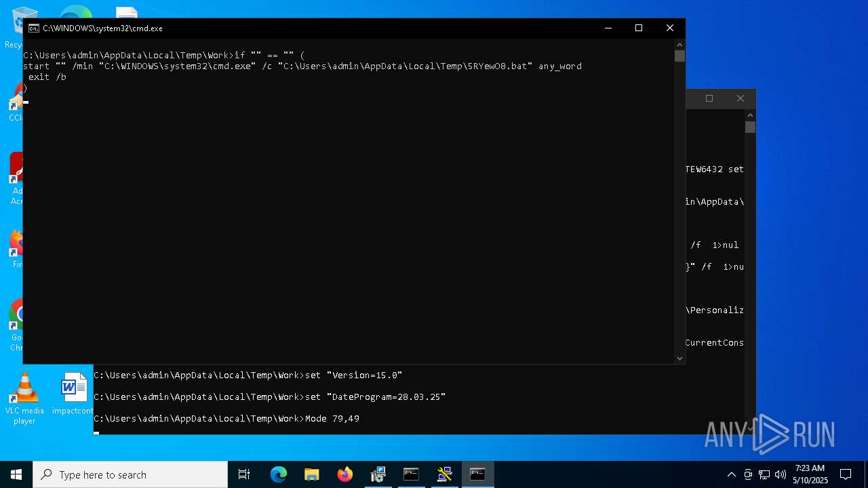Click the cmd.exe title bar icon
Screen dimensions: 868x488
(x=33, y=28)
